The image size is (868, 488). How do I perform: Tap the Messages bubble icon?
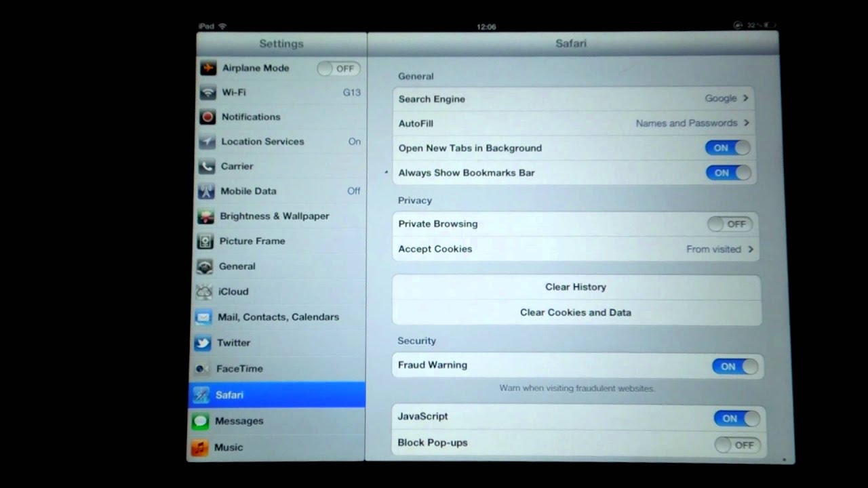(201, 422)
